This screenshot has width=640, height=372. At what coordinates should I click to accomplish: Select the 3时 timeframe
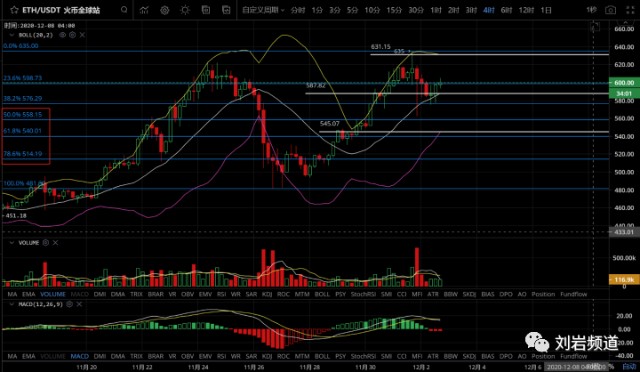[x=471, y=10]
